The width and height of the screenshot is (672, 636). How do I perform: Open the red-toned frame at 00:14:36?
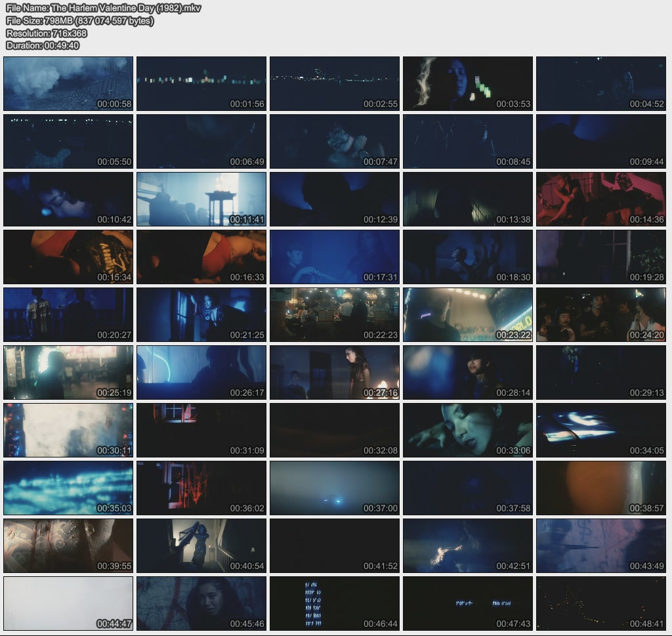pyautogui.click(x=601, y=200)
